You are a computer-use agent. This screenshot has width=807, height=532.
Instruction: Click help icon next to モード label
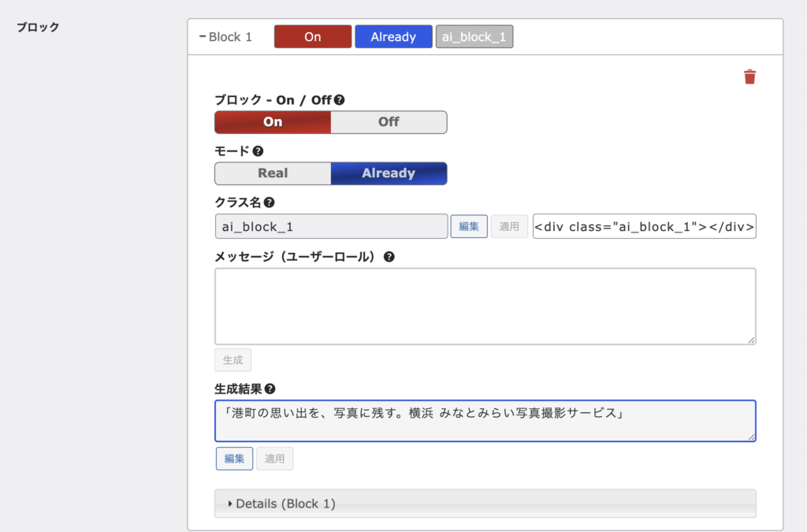[257, 151]
